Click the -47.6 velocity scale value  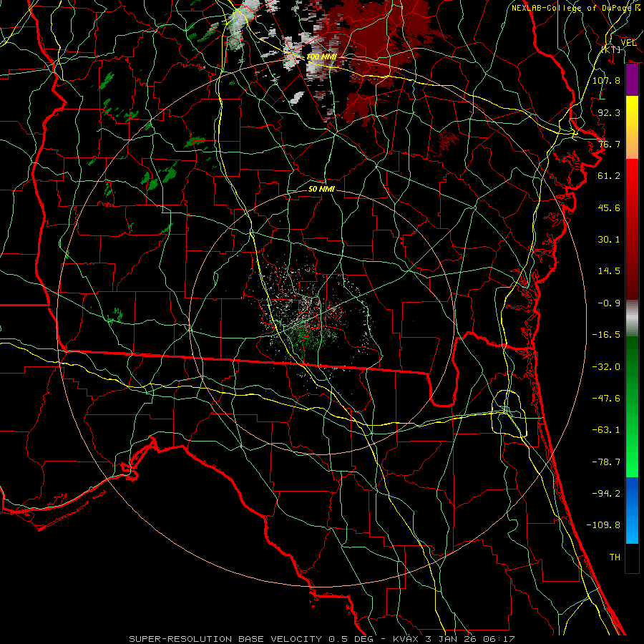pyautogui.click(x=606, y=399)
